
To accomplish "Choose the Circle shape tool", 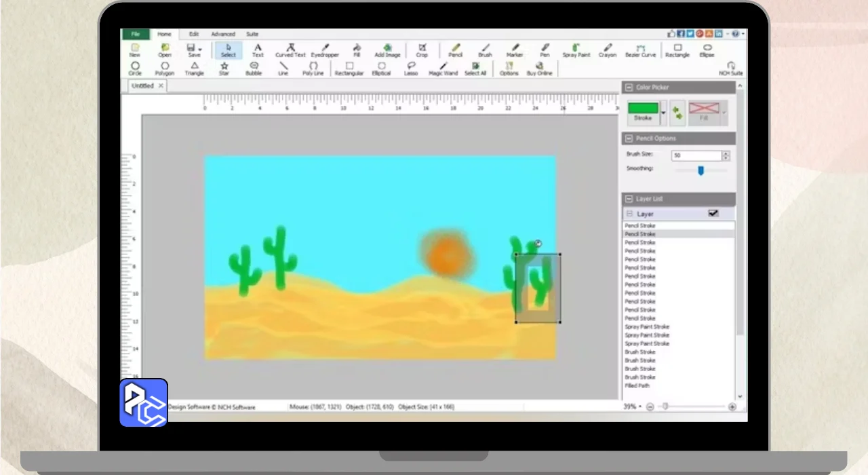I will 135,69.
